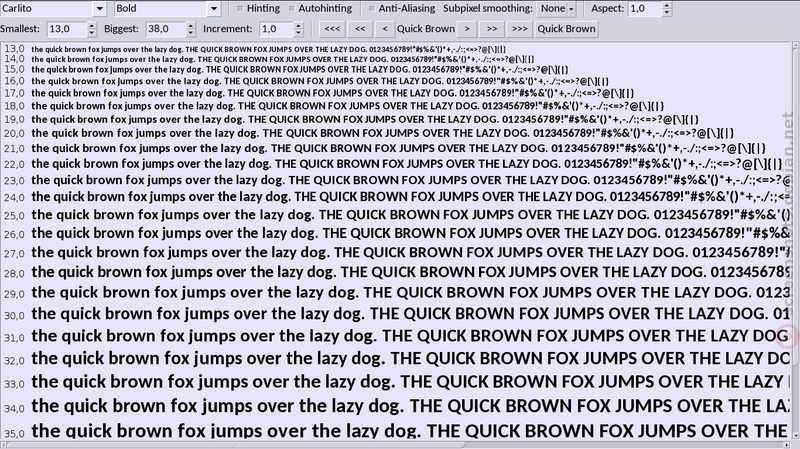Click the sample text in row 18,0
This screenshot has height=449, width=800.
tap(347, 106)
